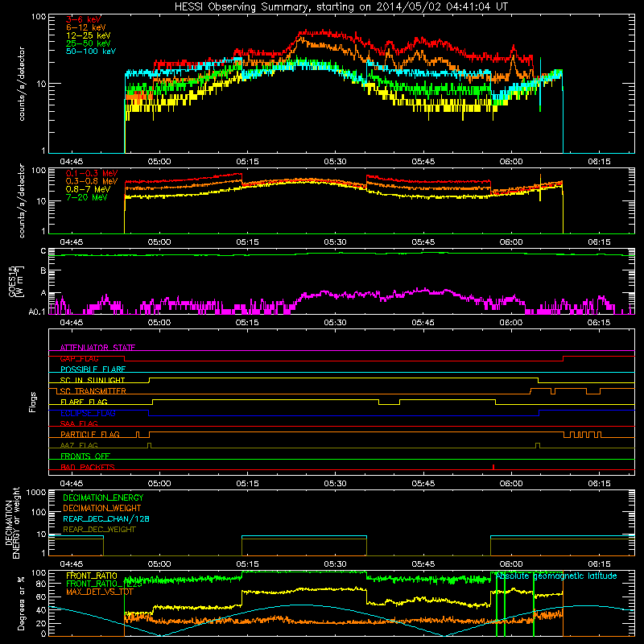Image resolution: width=644 pixels, height=644 pixels.
Task: Click the 0.3-0.8 MeV legend entry
Action: tap(92, 181)
